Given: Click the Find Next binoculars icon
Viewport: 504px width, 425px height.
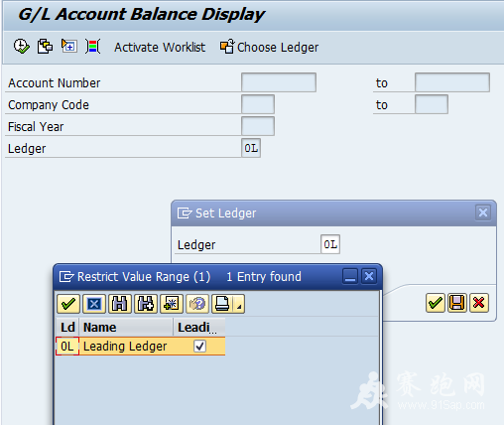Looking at the screenshot, I should tap(146, 304).
